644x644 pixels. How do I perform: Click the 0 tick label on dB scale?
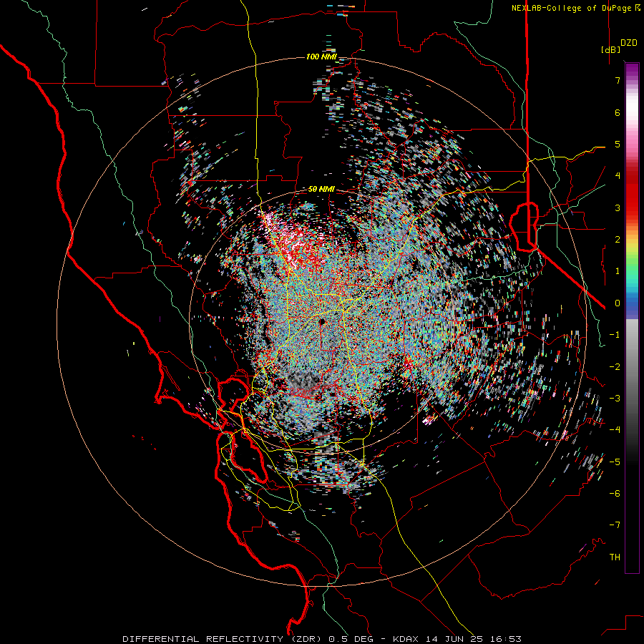[x=618, y=303]
